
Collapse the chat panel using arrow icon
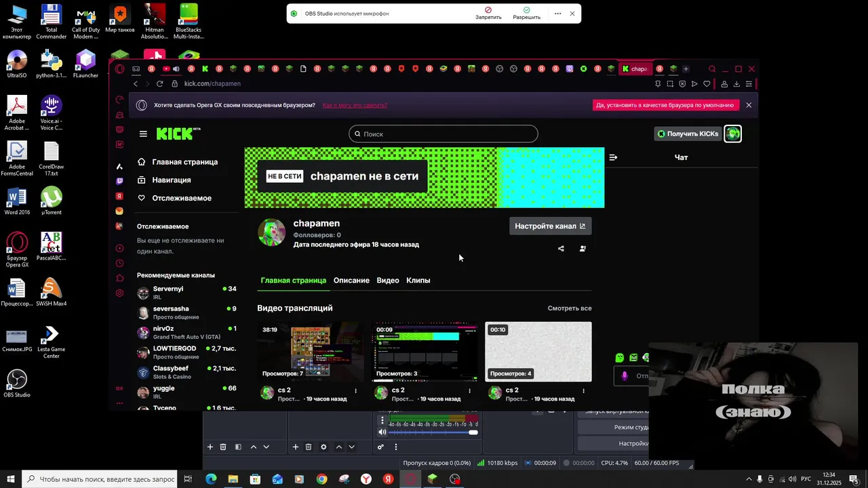pos(613,157)
